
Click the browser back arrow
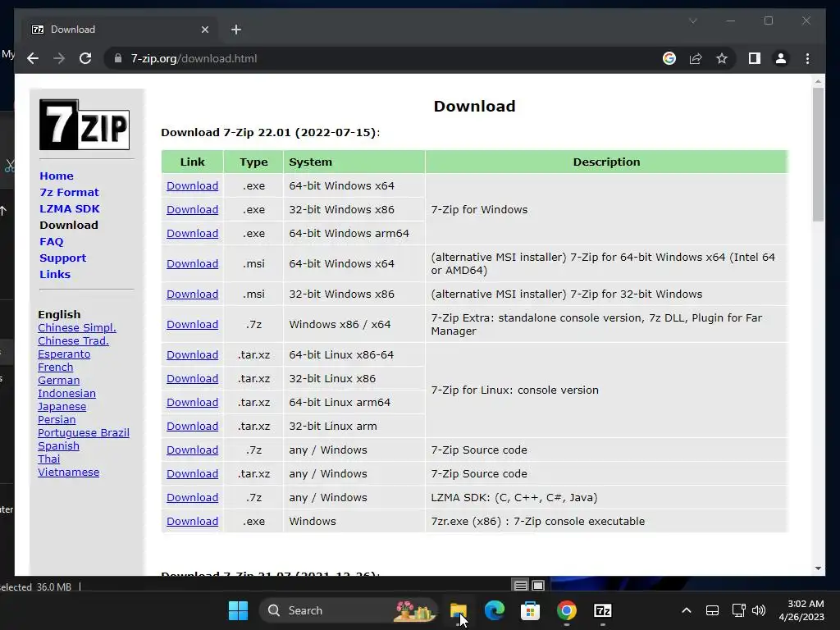pos(33,58)
